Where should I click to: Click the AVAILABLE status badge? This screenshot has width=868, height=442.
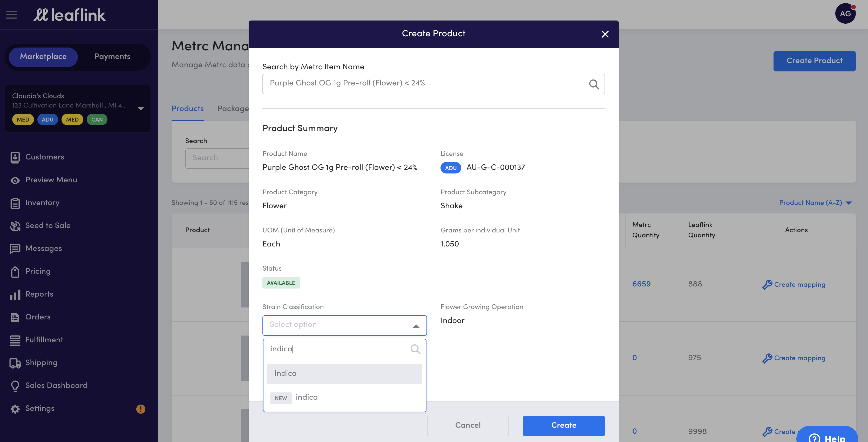[281, 283]
